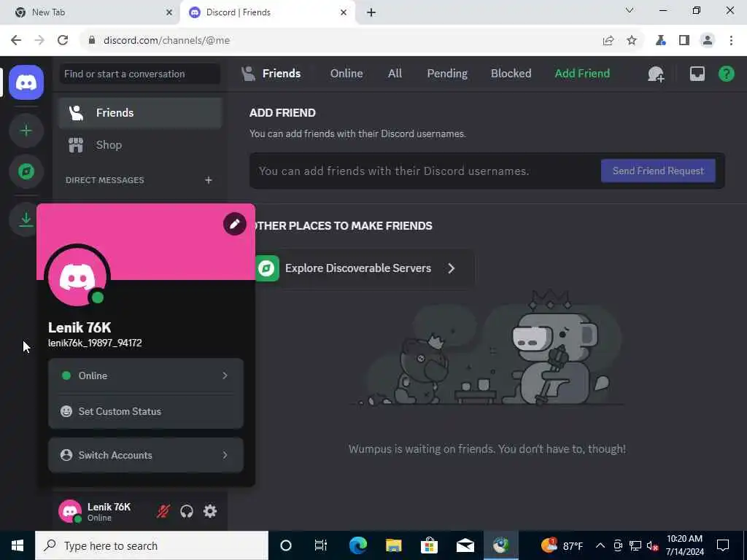The image size is (747, 560).
Task: Click the Task View taskbar button
Action: click(321, 545)
